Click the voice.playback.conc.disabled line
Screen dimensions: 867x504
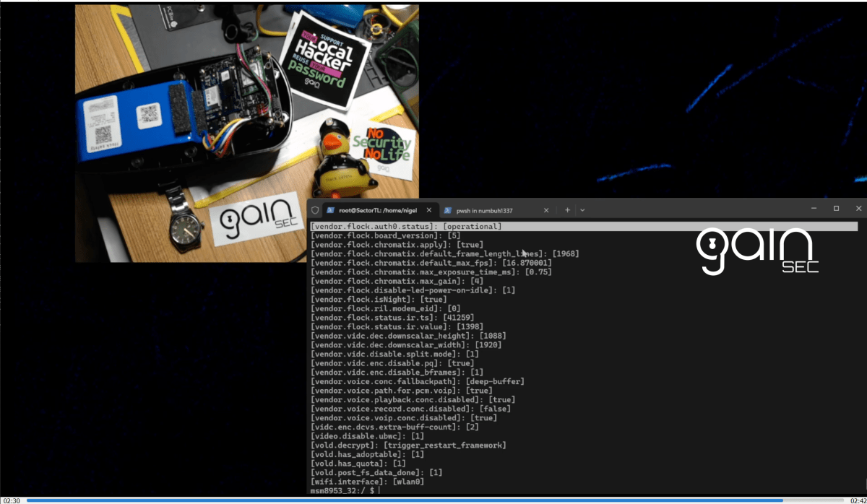[x=413, y=399]
